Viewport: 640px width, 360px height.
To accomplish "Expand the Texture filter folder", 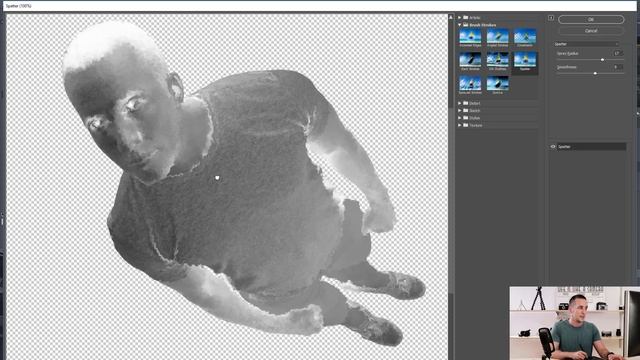I will [x=460, y=125].
